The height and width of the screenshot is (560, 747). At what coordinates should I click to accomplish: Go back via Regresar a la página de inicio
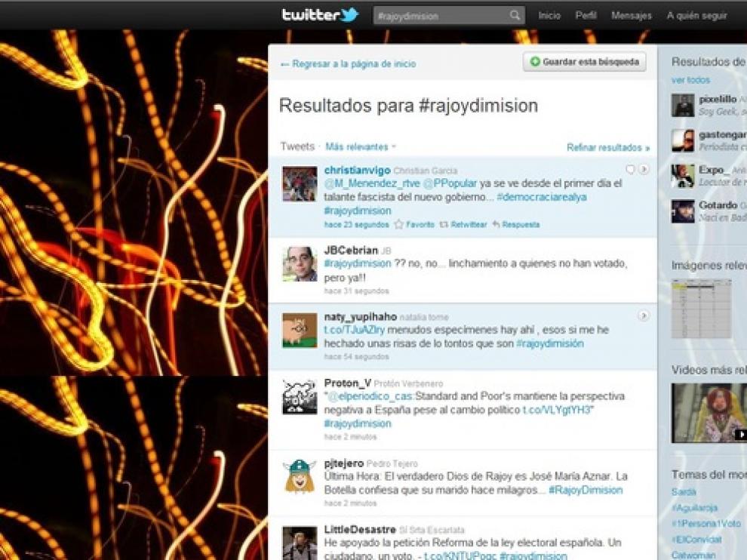(x=349, y=64)
